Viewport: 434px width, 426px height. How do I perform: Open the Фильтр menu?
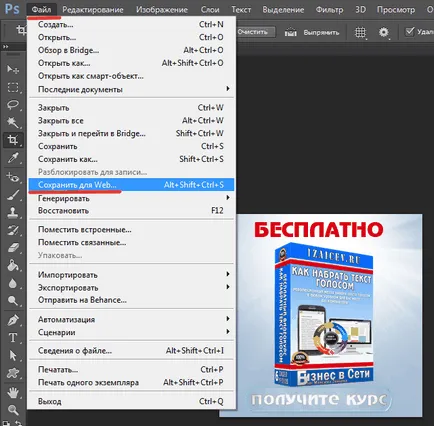329,10
